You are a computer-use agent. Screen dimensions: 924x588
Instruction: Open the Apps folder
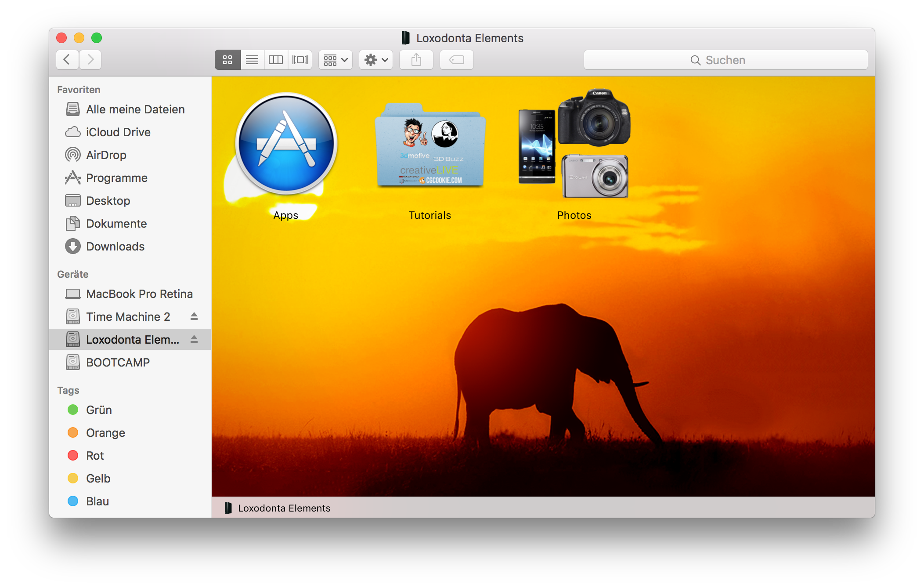coord(286,144)
